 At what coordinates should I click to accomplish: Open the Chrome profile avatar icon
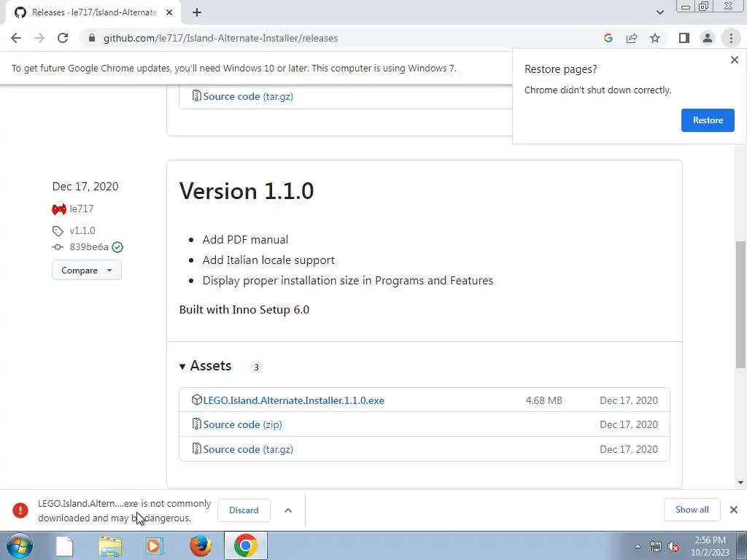[708, 38]
